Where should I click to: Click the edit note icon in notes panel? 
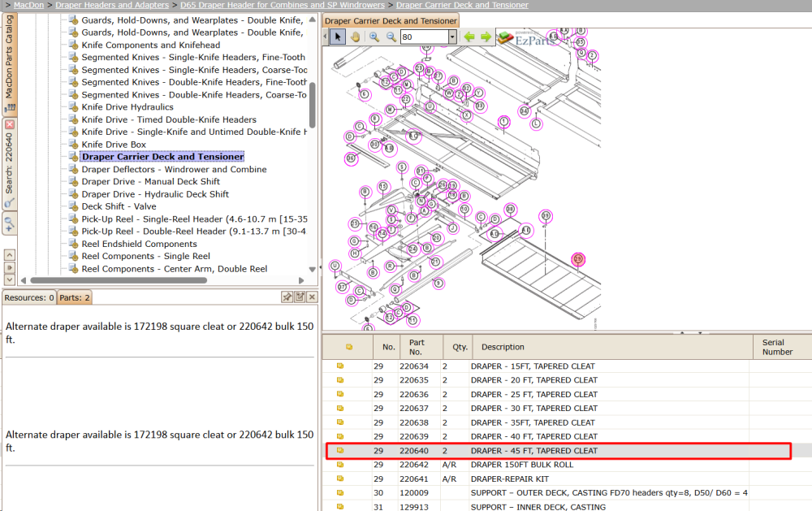pyautogui.click(x=300, y=297)
